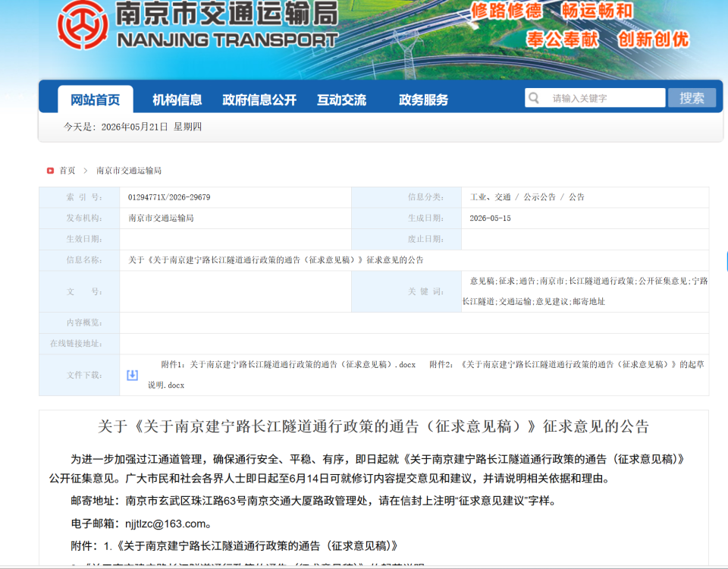Download 附件1 征求意见稿 docx file
The image size is (728, 569).
(288, 365)
